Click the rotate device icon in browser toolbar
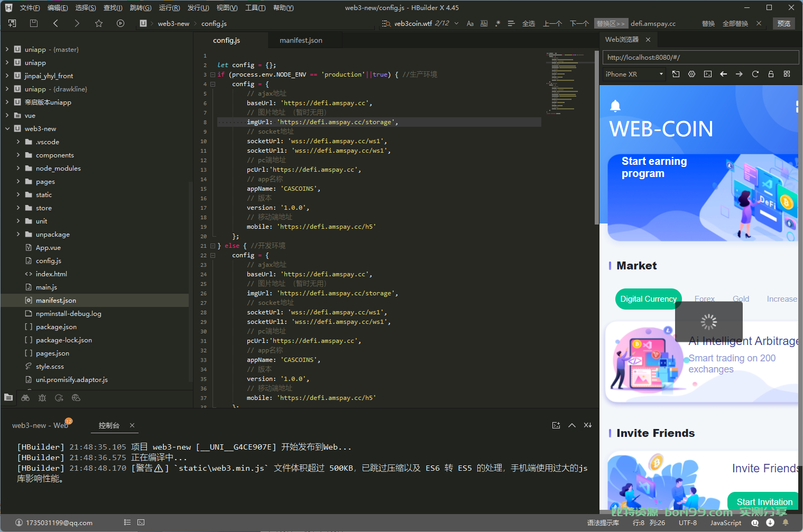The height and width of the screenshot is (532, 803). [x=676, y=74]
